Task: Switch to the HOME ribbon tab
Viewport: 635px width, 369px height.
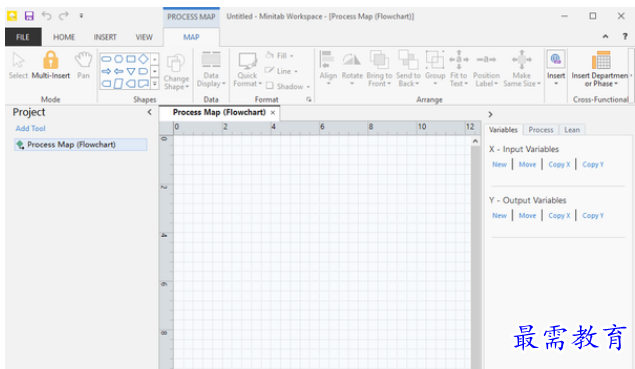Action: 64,37
